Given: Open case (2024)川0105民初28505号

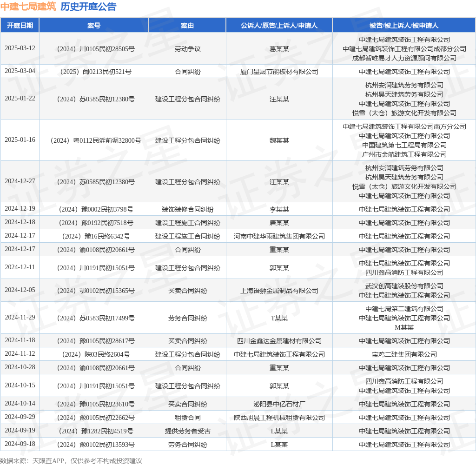Looking at the screenshot, I should coord(96,49).
